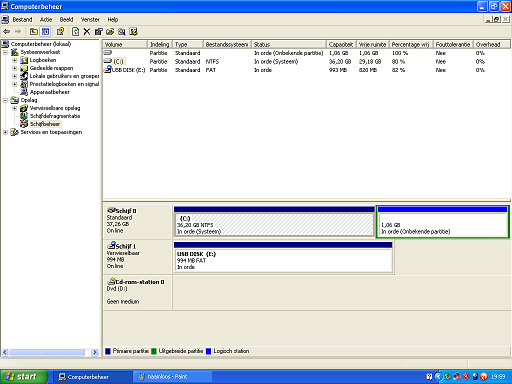Click the 19:59 taskbar clock
The width and height of the screenshot is (512, 384).
tap(498, 377)
